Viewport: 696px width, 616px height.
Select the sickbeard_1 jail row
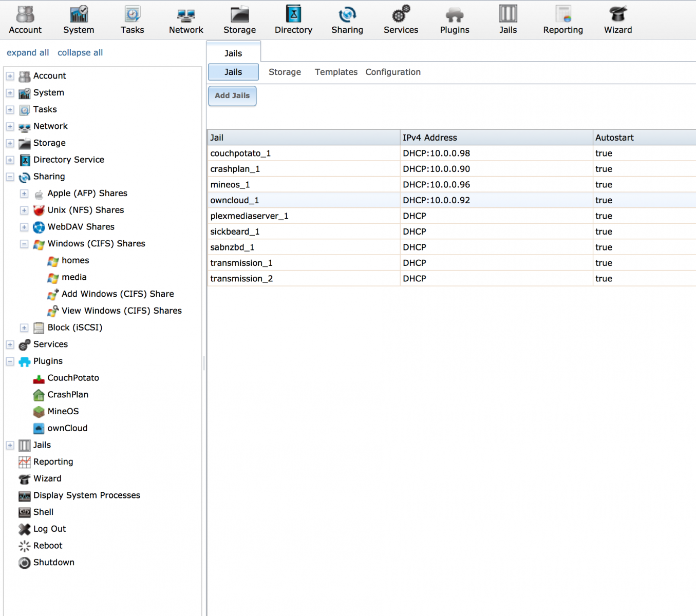[x=452, y=232]
